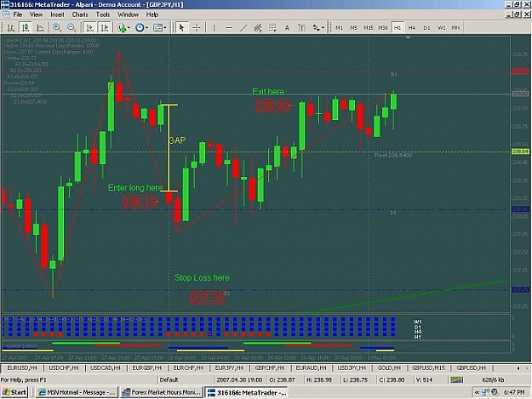Switch to GOLD,H4 chart tab
This screenshot has width=532, height=399.
point(389,368)
